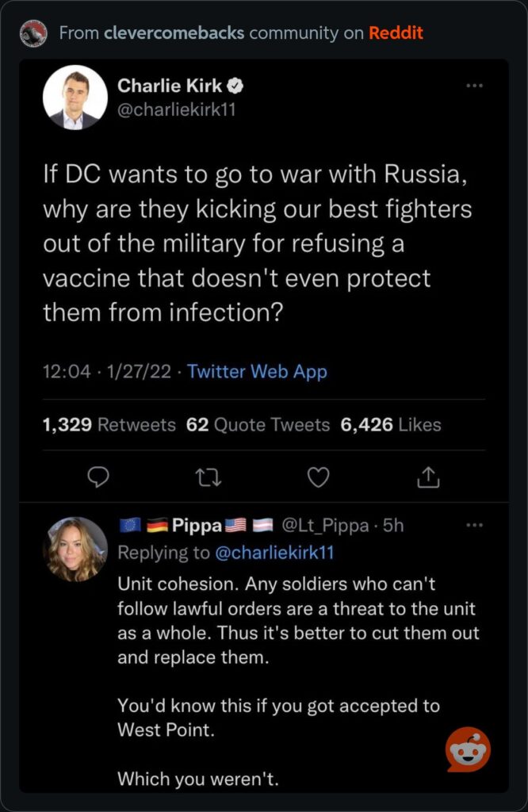Viewport: 528px width, 812px height.
Task: Click the Twitter Web App link
Action: tap(257, 371)
